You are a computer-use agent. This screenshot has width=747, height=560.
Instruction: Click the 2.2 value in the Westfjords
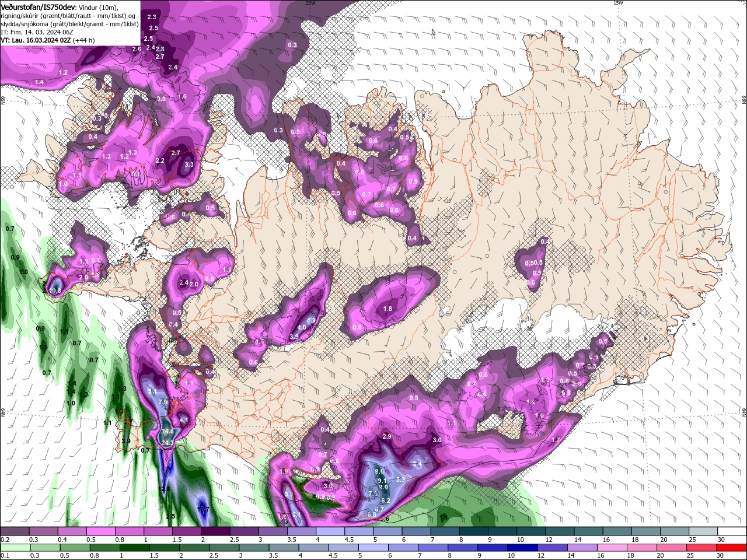coord(160,160)
